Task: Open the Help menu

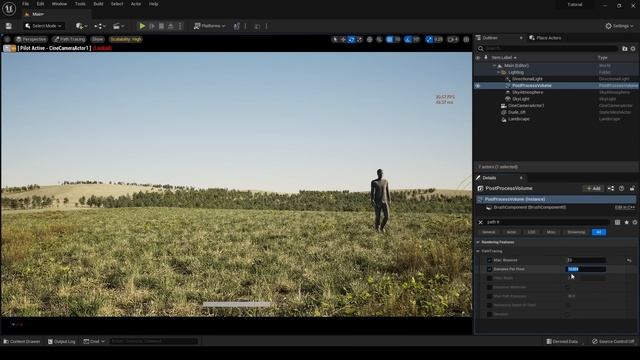Action: pos(153,4)
